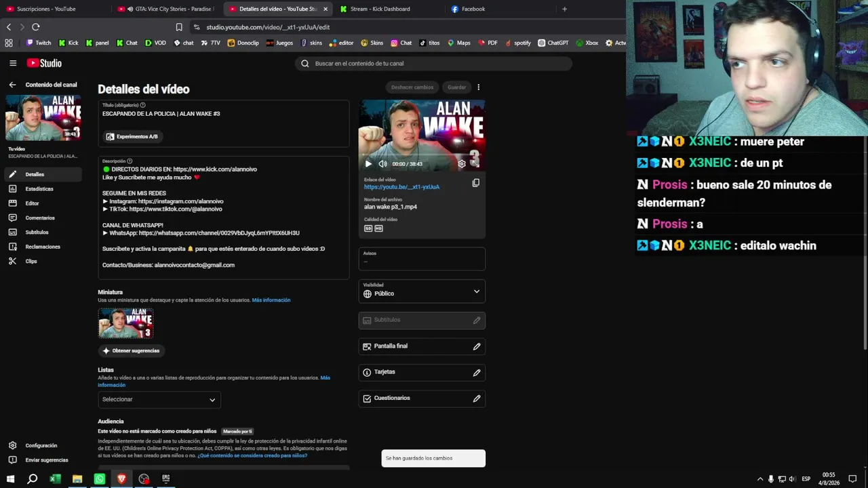Click the video thumbnail in the left sidebar
The width and height of the screenshot is (868, 488).
43,118
